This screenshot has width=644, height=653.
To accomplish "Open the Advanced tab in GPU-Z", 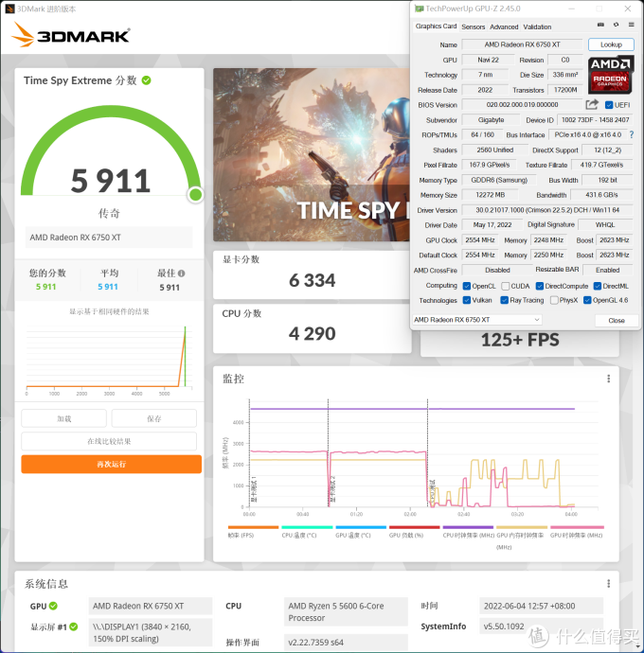I will [x=504, y=26].
